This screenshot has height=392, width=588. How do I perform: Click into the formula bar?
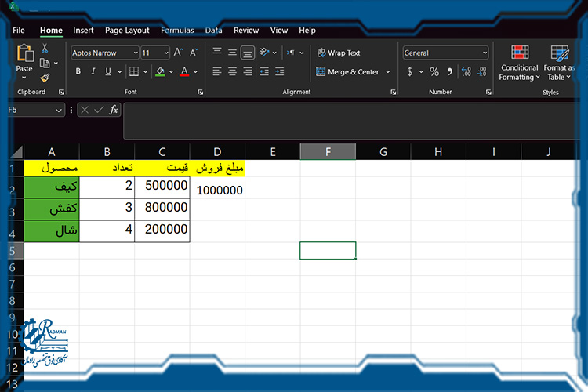350,122
